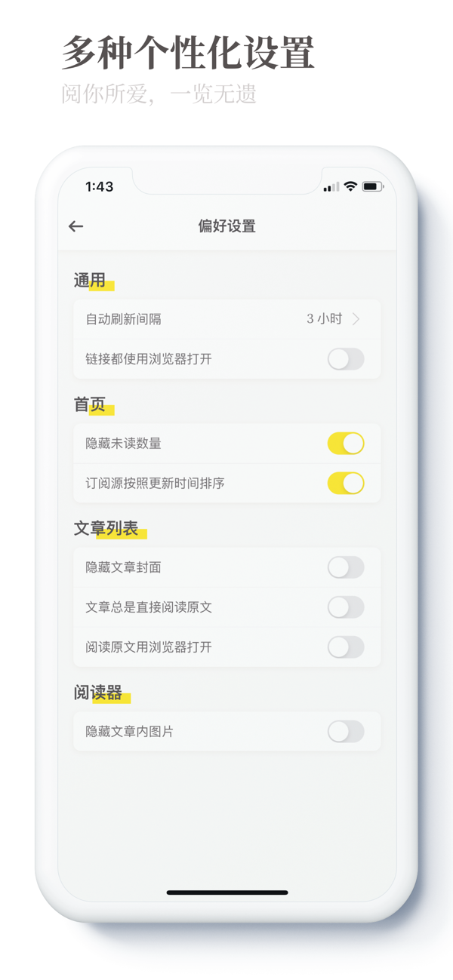
Task: Toggle 阅读原文用浏览器打开 switch
Action: (x=346, y=647)
